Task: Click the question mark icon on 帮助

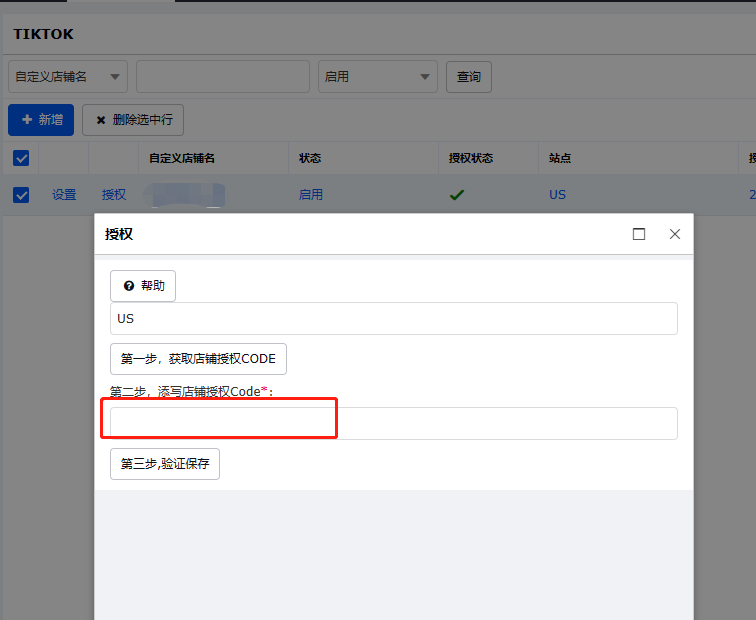Action: tap(129, 286)
